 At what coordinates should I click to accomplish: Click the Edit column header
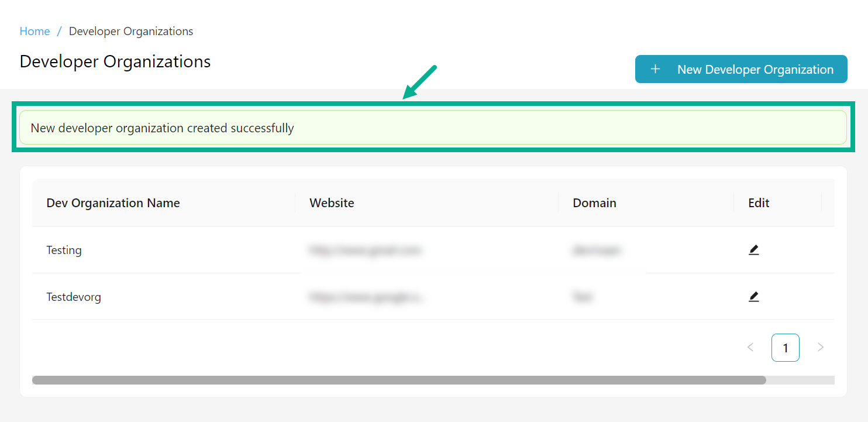(759, 203)
